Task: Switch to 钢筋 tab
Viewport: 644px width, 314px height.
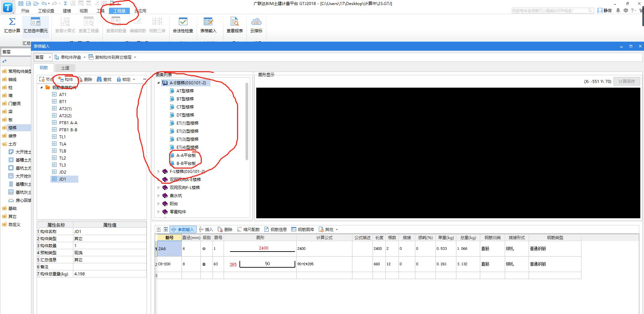Action: click(44, 68)
